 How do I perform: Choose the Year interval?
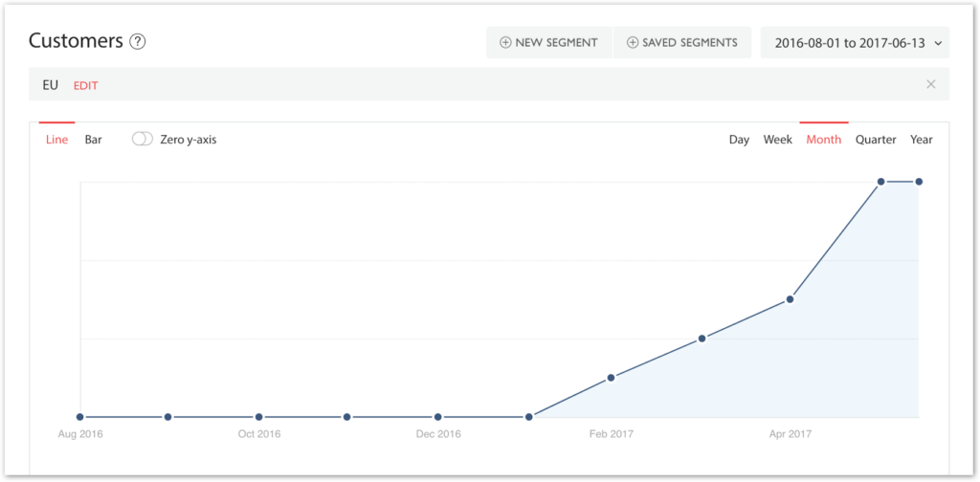(x=922, y=140)
